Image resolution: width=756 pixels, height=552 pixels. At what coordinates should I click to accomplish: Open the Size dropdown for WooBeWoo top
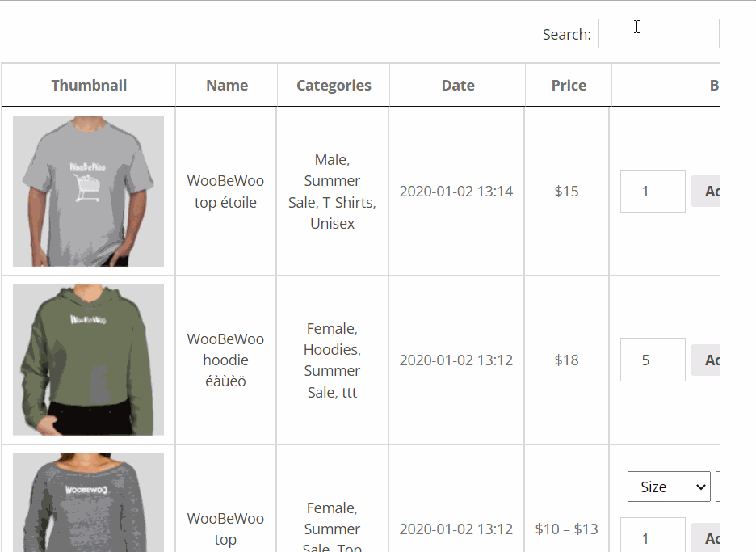point(669,487)
